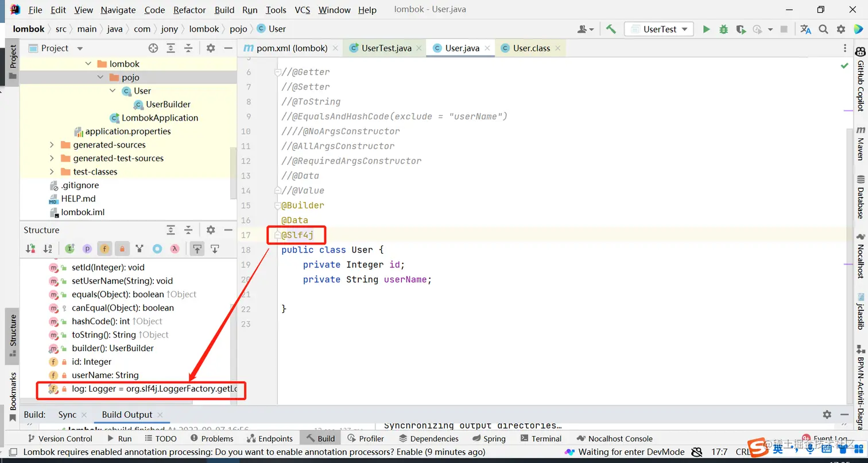Open the VCS menu
This screenshot has width=868, height=463.
click(x=303, y=10)
